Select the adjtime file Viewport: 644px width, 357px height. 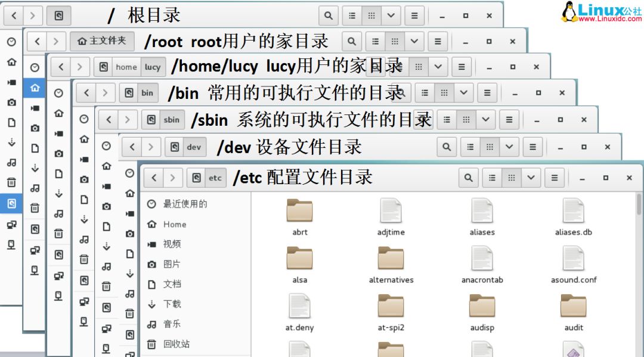click(x=391, y=217)
